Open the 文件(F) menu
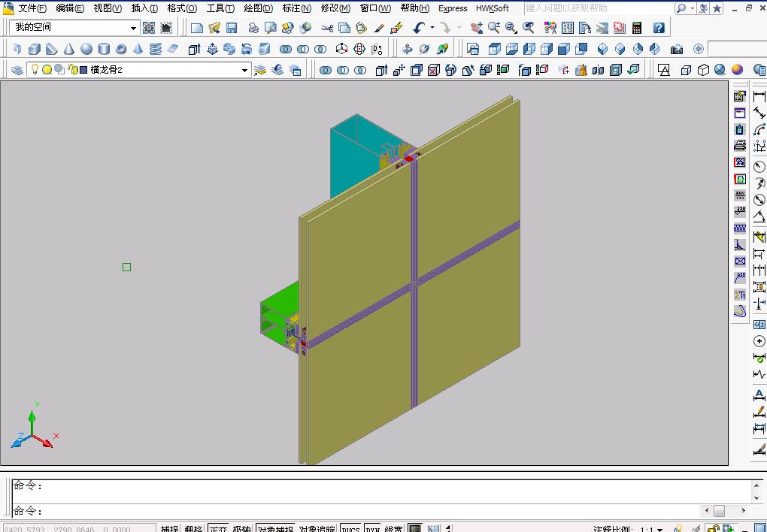Image resolution: width=767 pixels, height=532 pixels. 32,8
